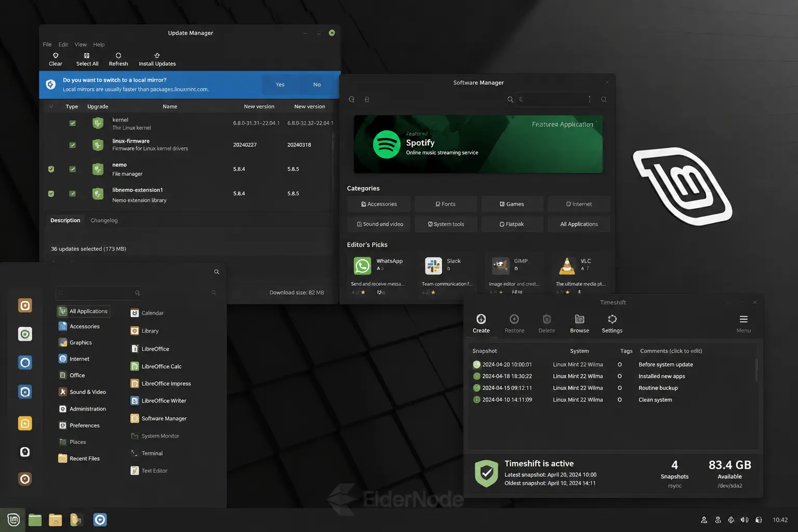The height and width of the screenshot is (532, 798).
Task: Select the Graphics category in app menu
Action: (75, 343)
